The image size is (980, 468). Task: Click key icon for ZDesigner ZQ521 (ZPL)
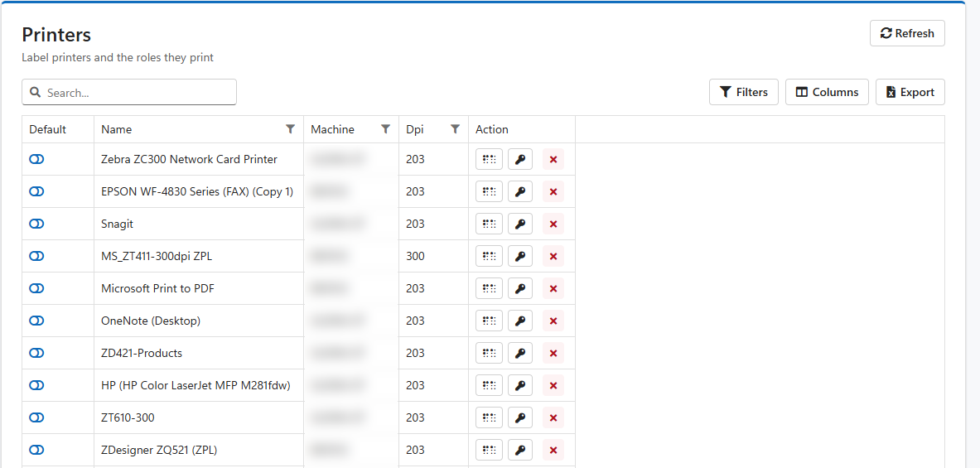click(x=520, y=450)
